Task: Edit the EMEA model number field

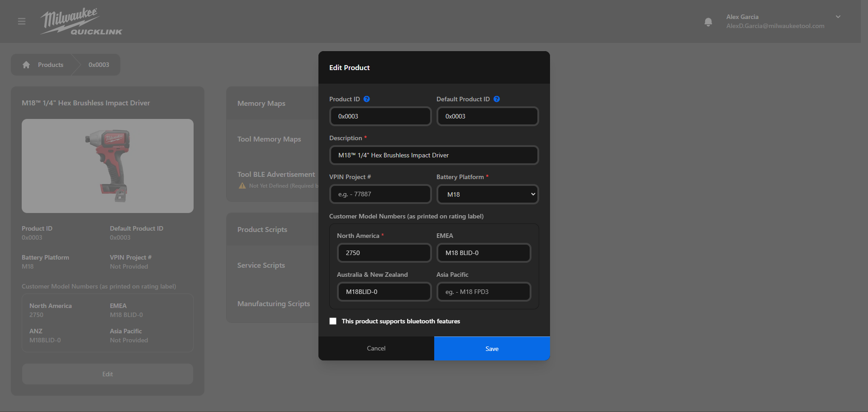Action: click(484, 253)
